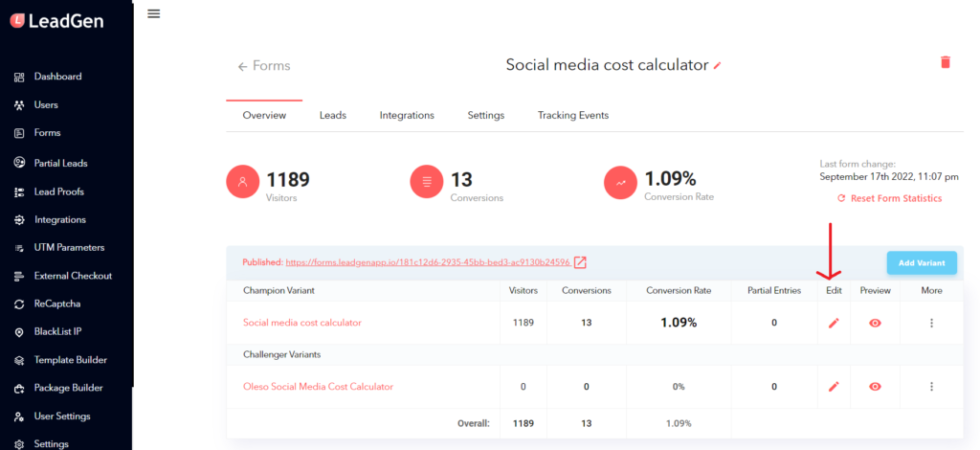Viewport: 980px width, 450px height.
Task: Open the Tracking Events tab
Action: coord(573,115)
